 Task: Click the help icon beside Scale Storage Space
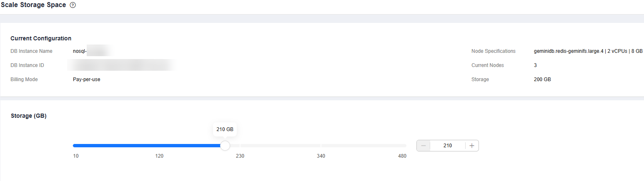coord(73,5)
